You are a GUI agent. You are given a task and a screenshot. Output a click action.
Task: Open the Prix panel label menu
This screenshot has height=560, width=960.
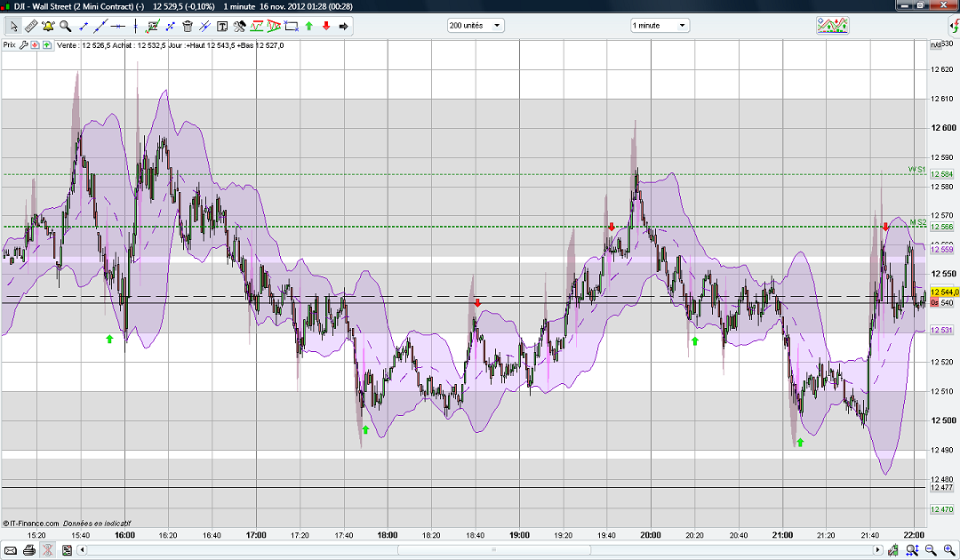tap(10, 44)
